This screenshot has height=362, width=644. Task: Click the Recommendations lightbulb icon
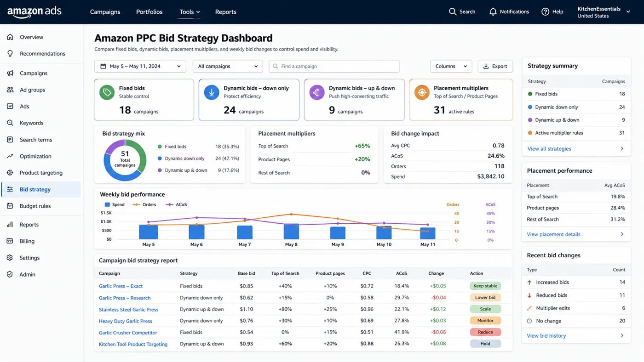pos(10,53)
